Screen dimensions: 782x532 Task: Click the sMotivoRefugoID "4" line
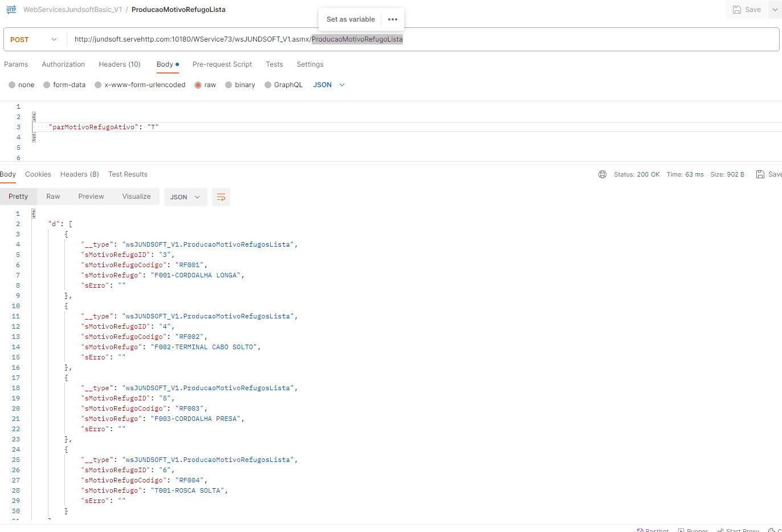tap(128, 326)
